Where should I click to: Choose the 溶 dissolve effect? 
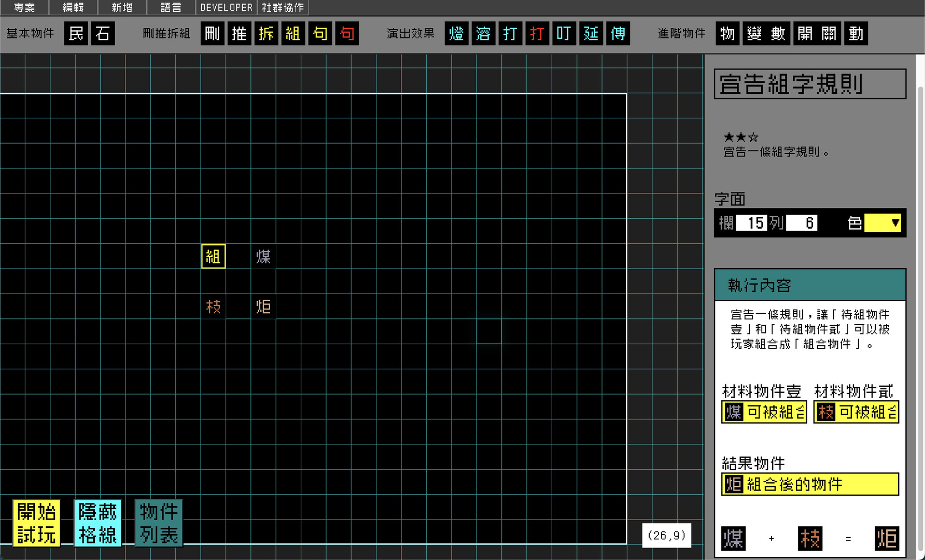(483, 33)
